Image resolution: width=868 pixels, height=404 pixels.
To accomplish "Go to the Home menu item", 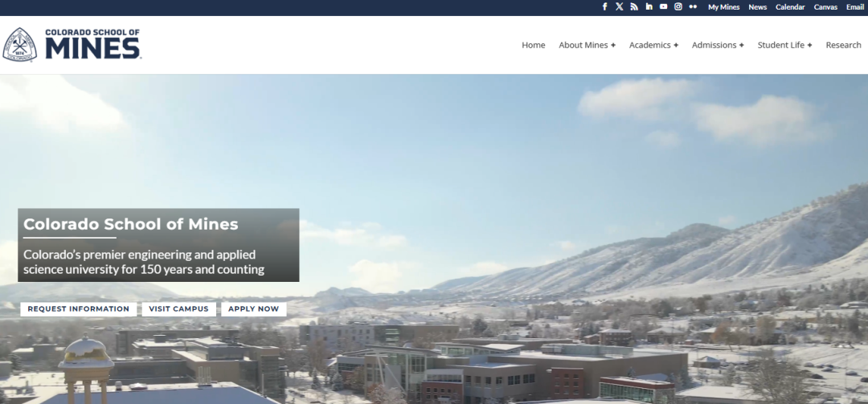I will (533, 45).
